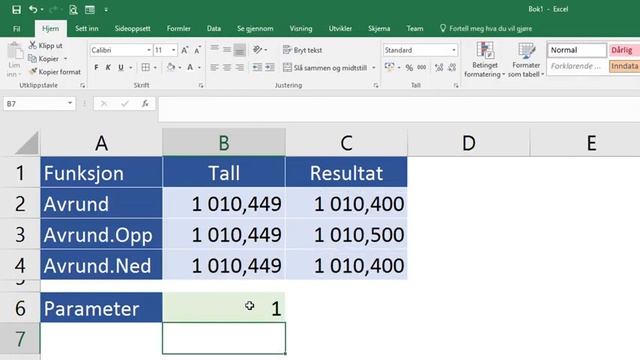Open the Calibri font name dropdown
The image size is (640, 360).
(149, 50)
